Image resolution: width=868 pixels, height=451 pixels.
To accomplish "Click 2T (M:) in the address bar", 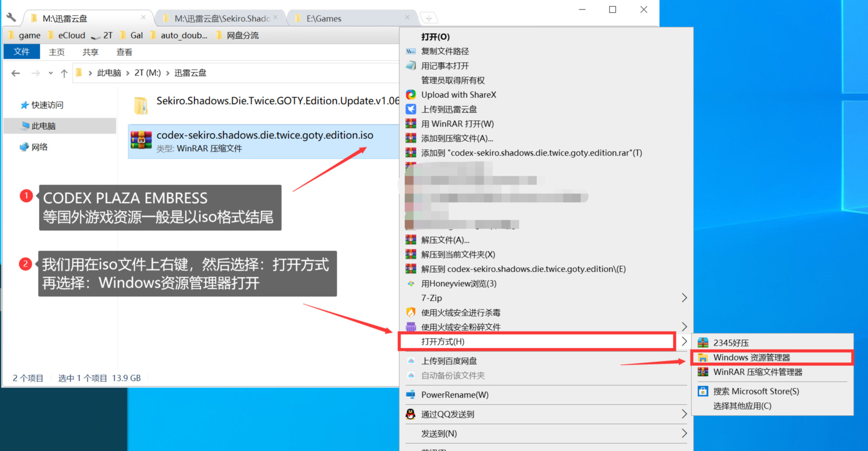I will click(x=147, y=73).
